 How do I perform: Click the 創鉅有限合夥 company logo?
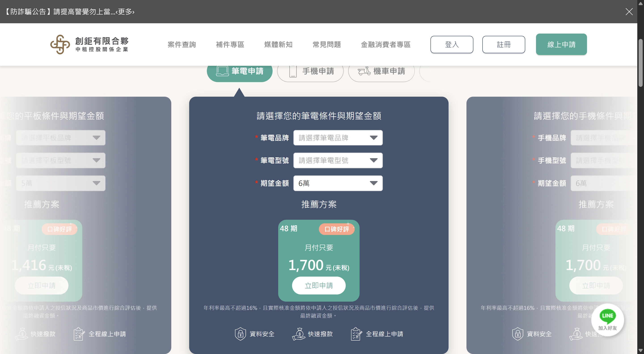89,44
